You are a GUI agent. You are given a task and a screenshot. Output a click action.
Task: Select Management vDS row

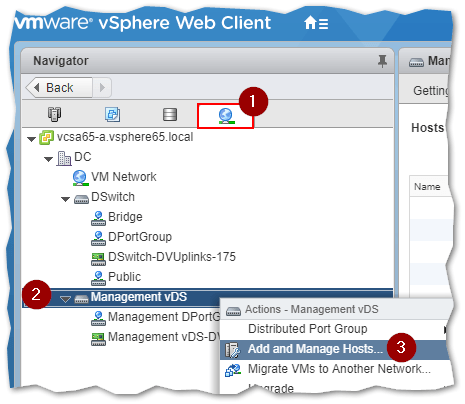tap(207, 298)
